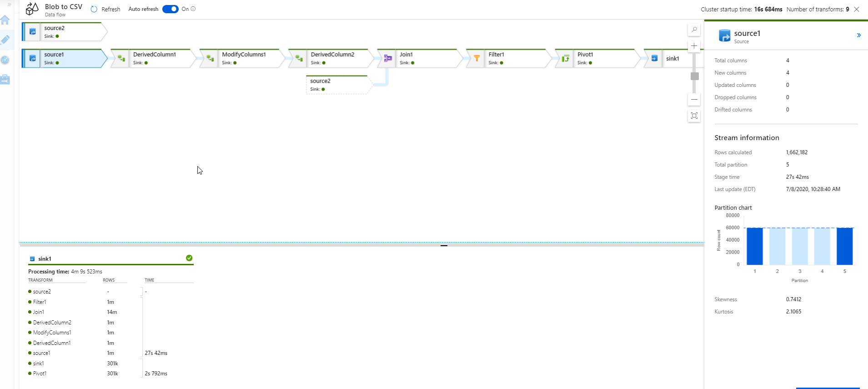Click the Last update timestamp value
868x389 pixels.
[x=813, y=189]
